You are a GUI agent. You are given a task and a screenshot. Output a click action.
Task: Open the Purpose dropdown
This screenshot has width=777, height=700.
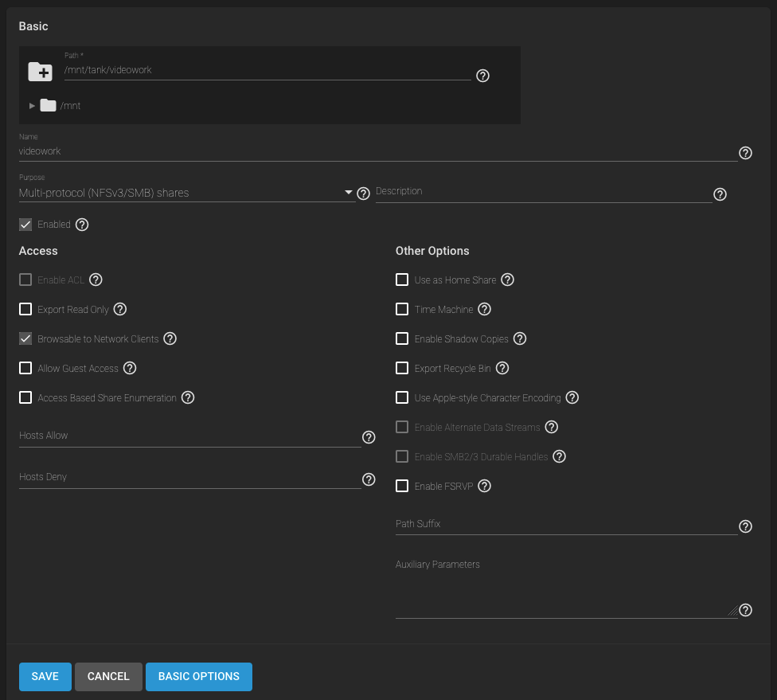pyautogui.click(x=187, y=193)
